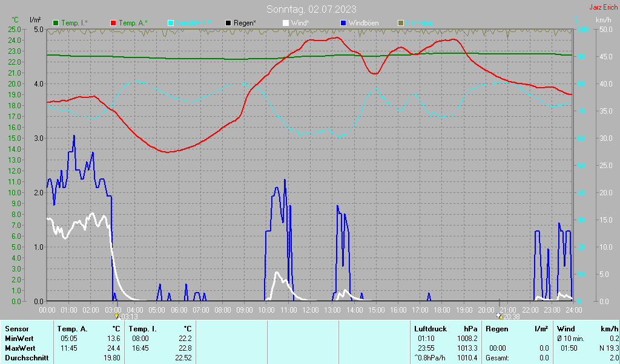Click the 'km/h' unit label above the chart's right axis
Viewport: 620px width, 364px height.
(x=604, y=19)
